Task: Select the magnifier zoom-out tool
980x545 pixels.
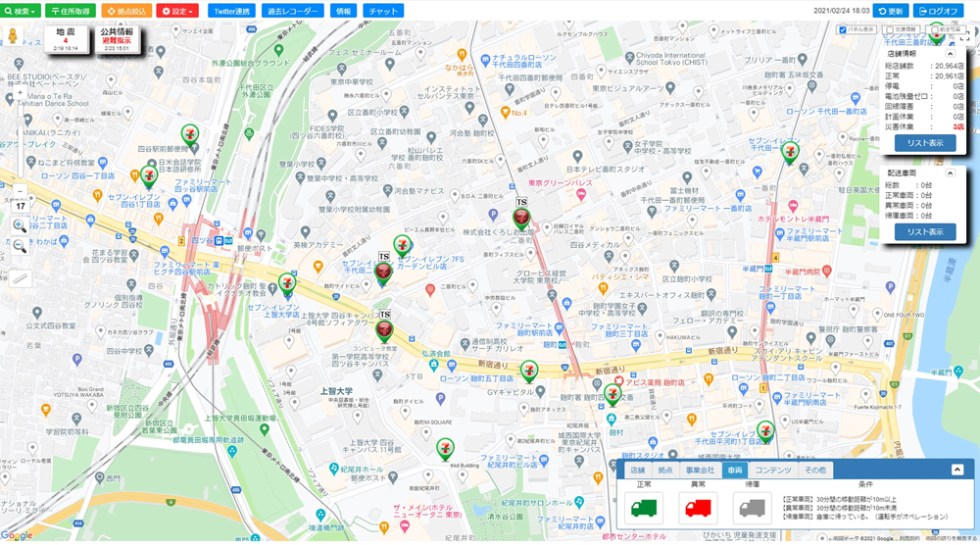Action: pos(20,246)
